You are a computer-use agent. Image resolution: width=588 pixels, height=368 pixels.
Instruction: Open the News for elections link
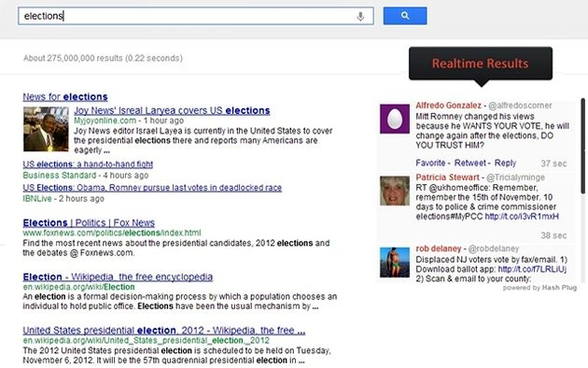pos(65,97)
